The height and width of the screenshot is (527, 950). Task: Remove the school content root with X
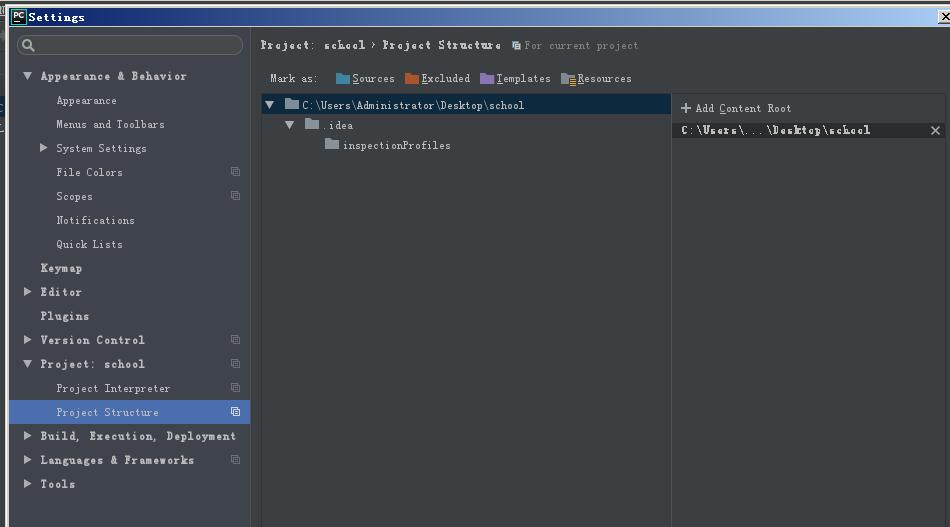(x=935, y=130)
